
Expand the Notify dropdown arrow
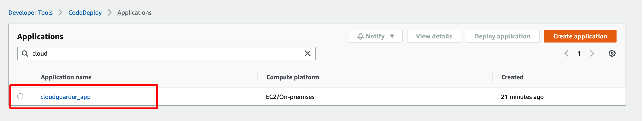click(x=392, y=36)
